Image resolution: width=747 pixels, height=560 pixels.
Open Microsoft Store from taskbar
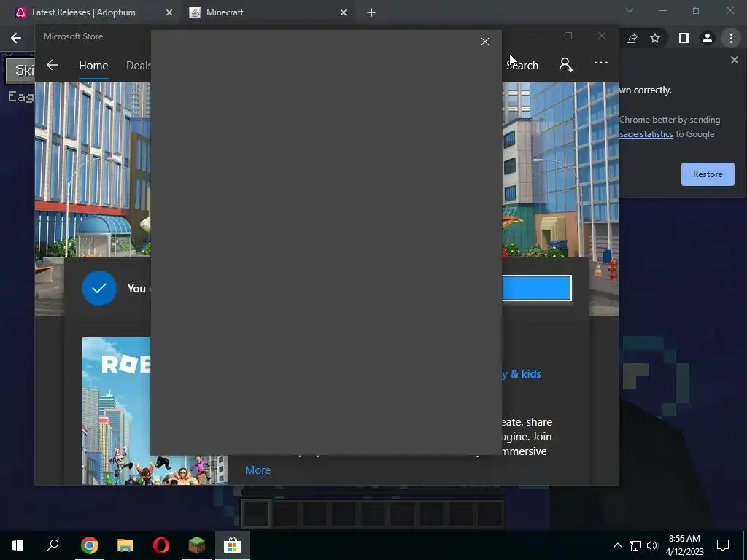pos(233,545)
